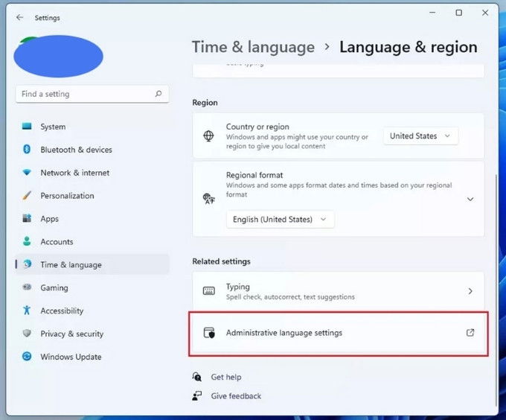506x420 pixels.
Task: Click the Windows Update sync icon
Action: [27, 357]
